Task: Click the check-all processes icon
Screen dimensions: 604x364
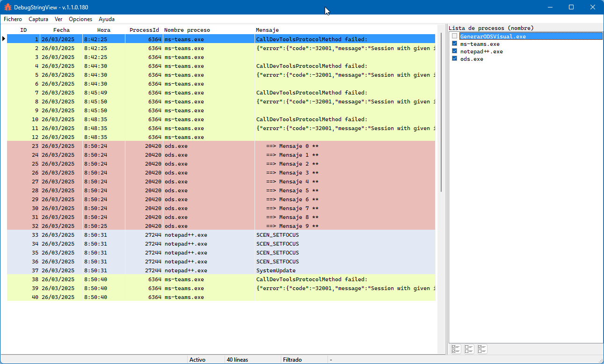Action: coord(455,349)
